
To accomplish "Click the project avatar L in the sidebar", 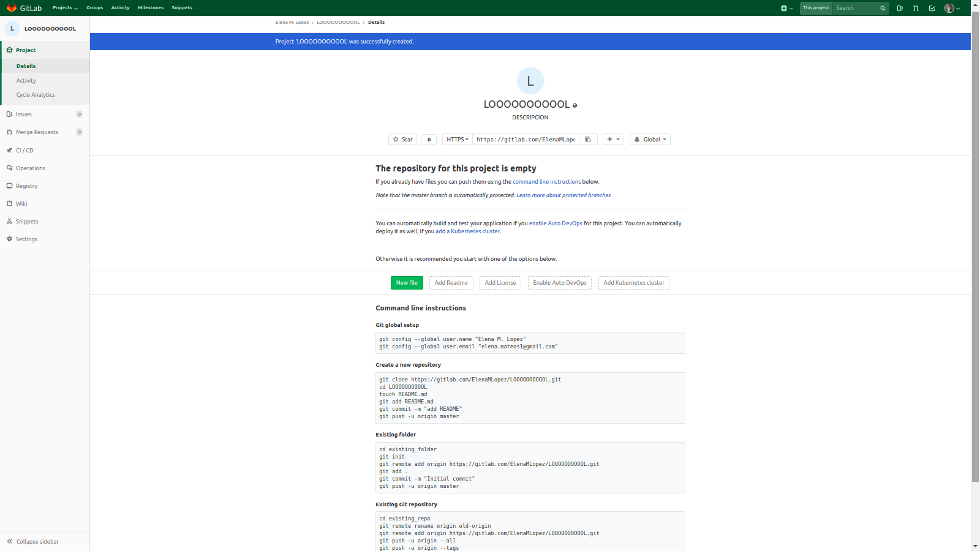I will pos(12,28).
